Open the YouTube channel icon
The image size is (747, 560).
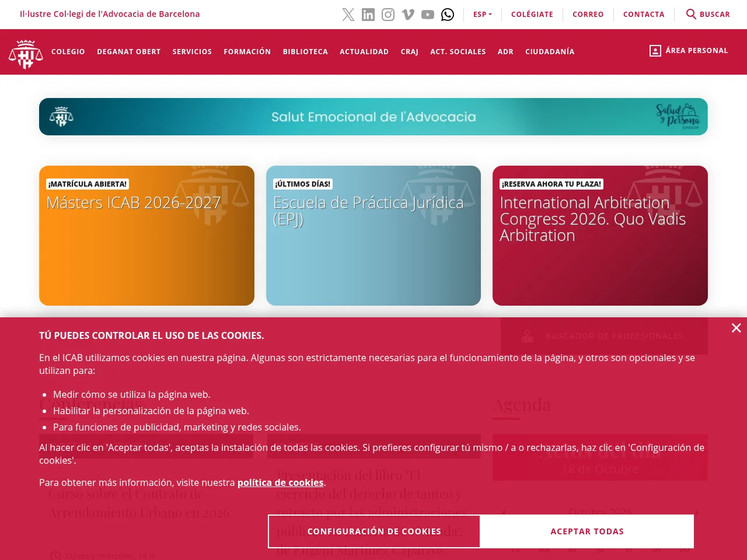click(428, 15)
